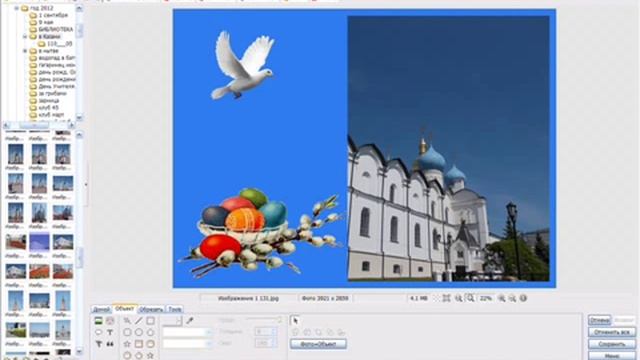Click the Сохранить save button
The width and height of the screenshot is (640, 360).
pyautogui.click(x=612, y=344)
